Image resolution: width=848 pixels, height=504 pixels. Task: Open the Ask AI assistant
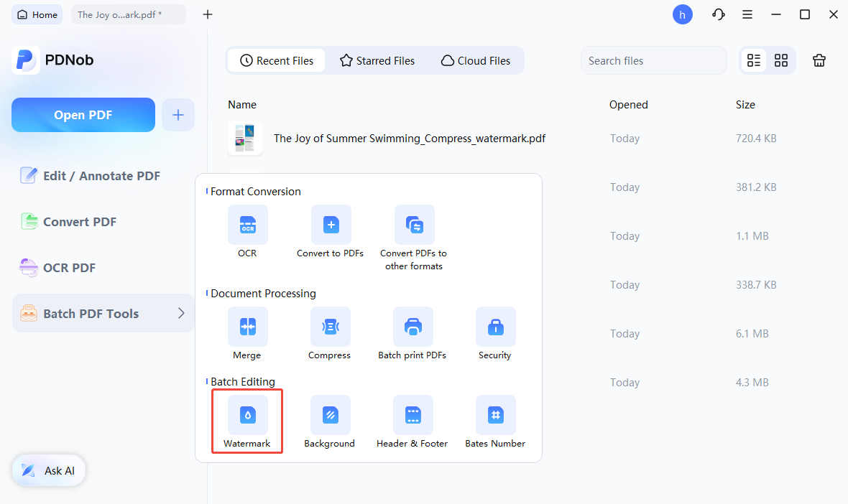coord(49,471)
